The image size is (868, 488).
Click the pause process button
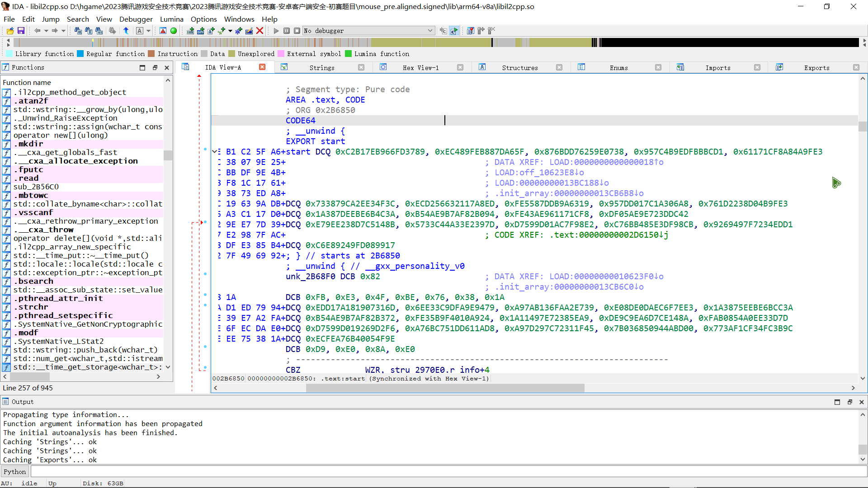287,31
